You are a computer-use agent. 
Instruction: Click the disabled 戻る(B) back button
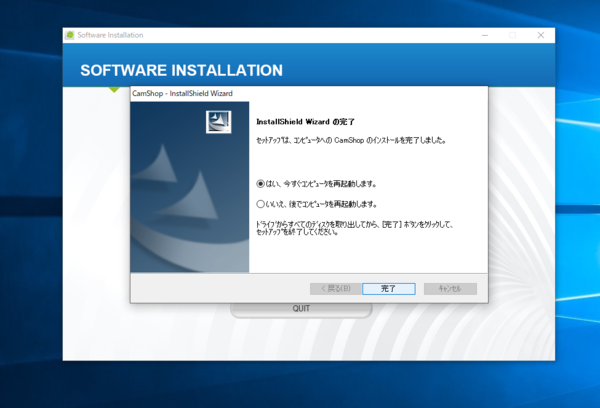point(336,289)
